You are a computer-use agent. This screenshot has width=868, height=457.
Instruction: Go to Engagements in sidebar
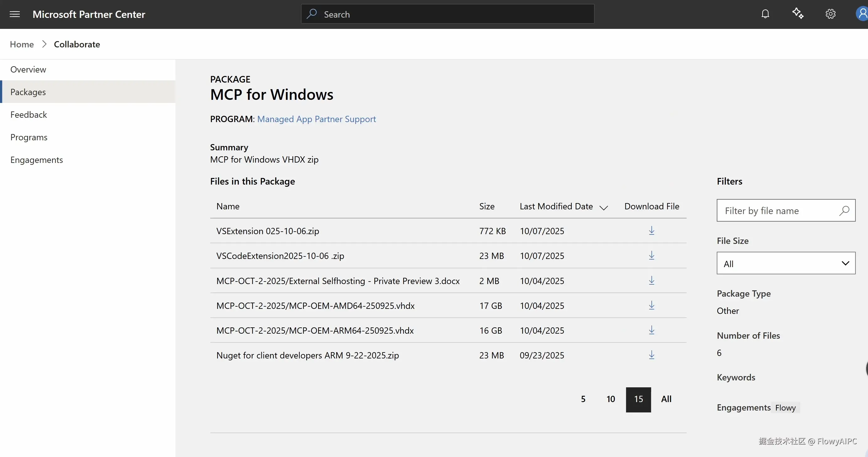tap(36, 160)
